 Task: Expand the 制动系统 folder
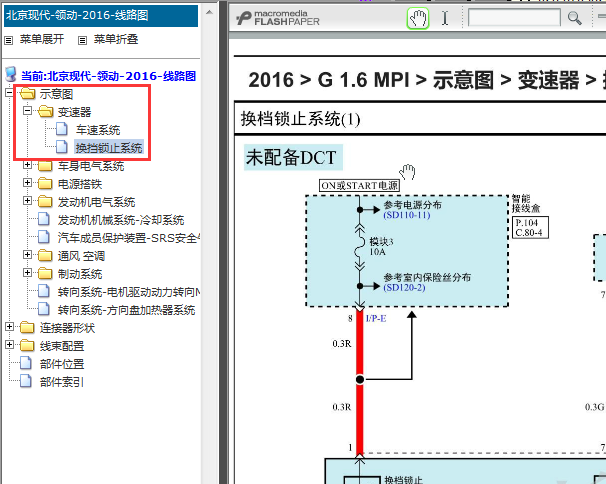pos(27,273)
